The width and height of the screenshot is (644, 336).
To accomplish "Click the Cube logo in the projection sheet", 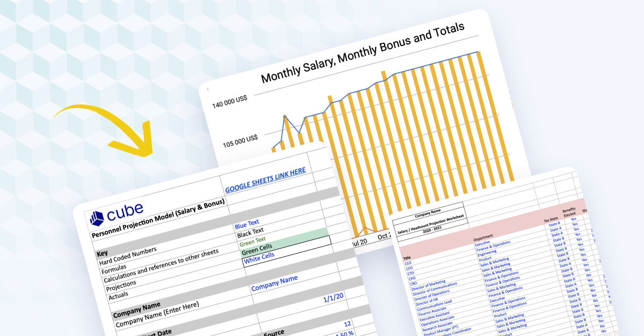I will (116, 213).
